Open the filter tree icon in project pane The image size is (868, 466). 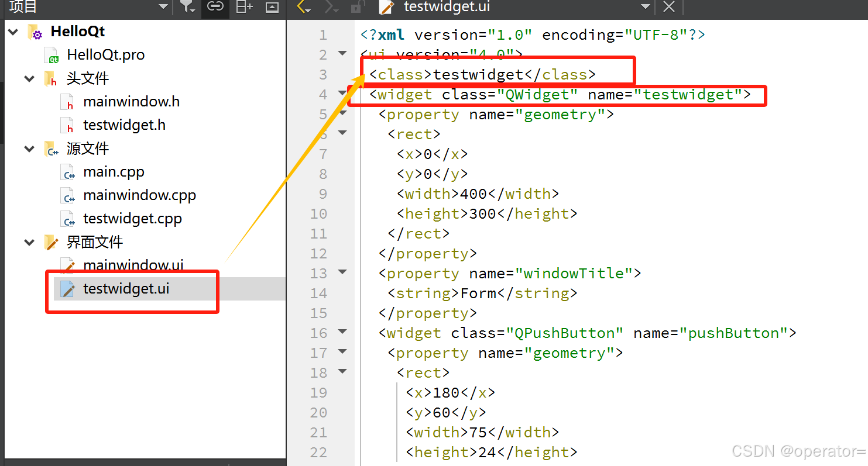[x=187, y=7]
